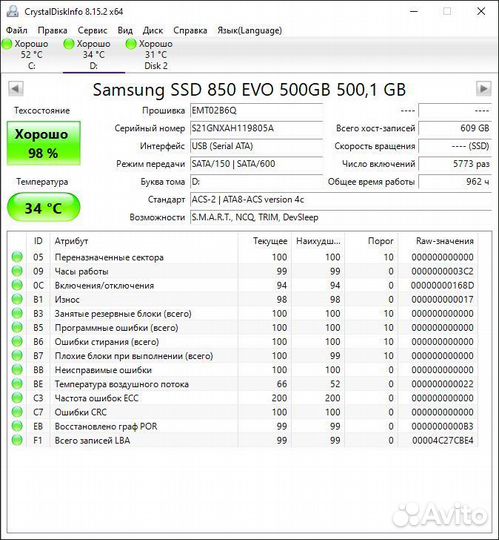Click the serial number field S21GNXAH119805A
499x540 pixels.
(x=257, y=128)
